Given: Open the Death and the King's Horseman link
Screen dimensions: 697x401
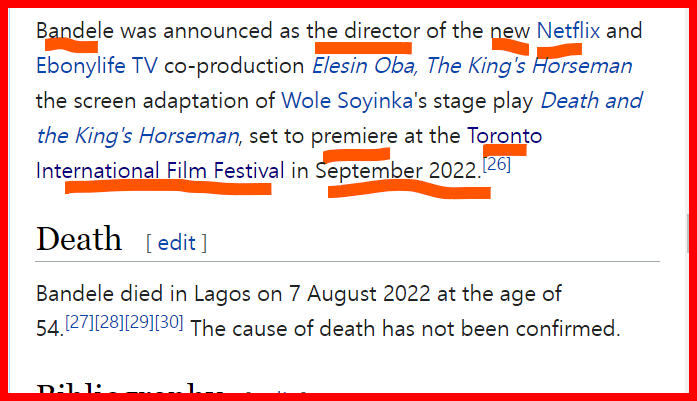Looking at the screenshot, I should click(591, 101).
